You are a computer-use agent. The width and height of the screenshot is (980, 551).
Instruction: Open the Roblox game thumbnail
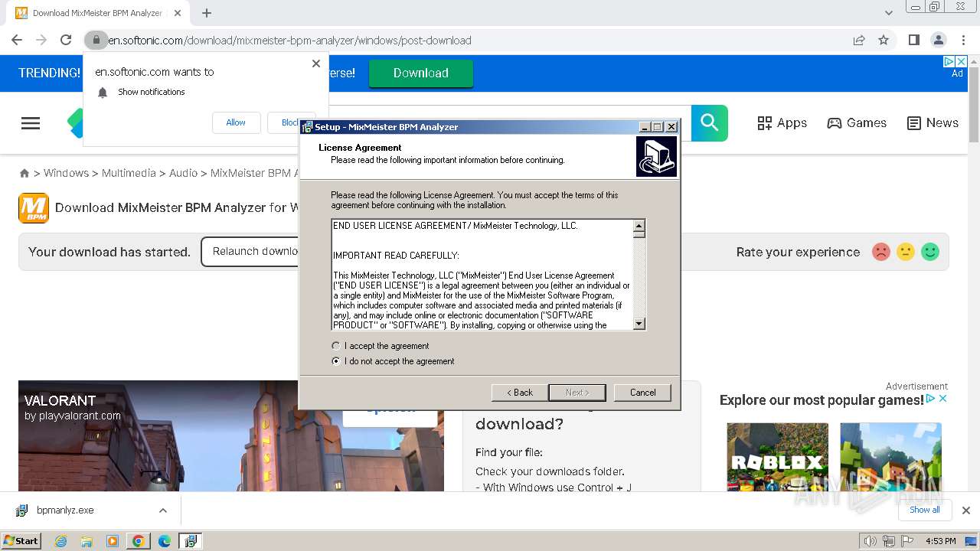click(777, 457)
